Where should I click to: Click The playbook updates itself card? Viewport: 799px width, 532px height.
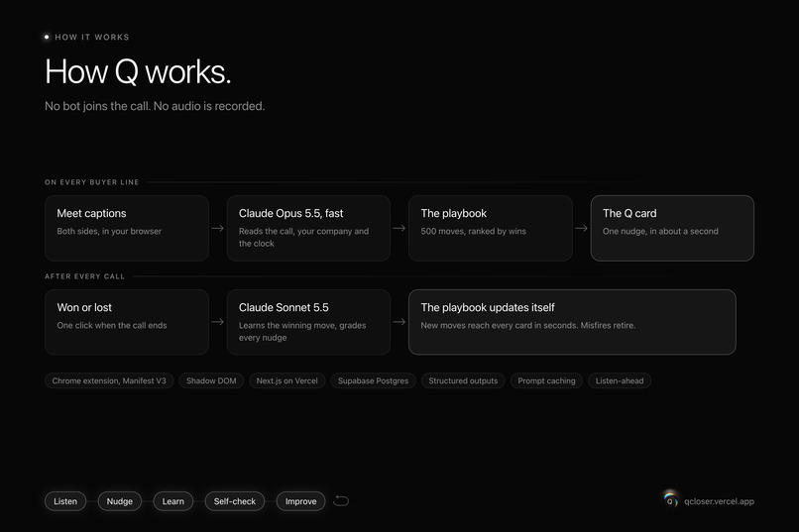(x=572, y=322)
